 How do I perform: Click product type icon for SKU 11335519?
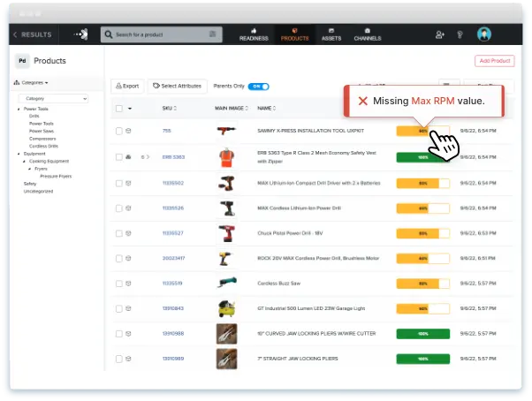(x=128, y=284)
